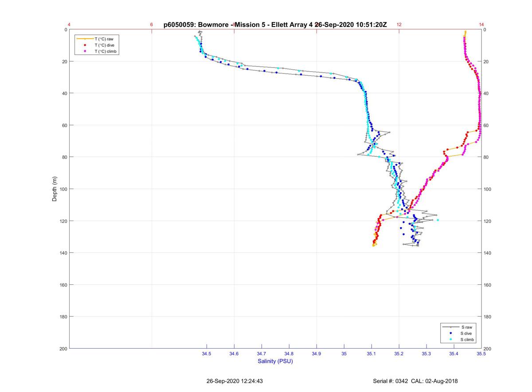Click salinity tick label 34.8
The height and width of the screenshot is (392, 532).
[289, 353]
